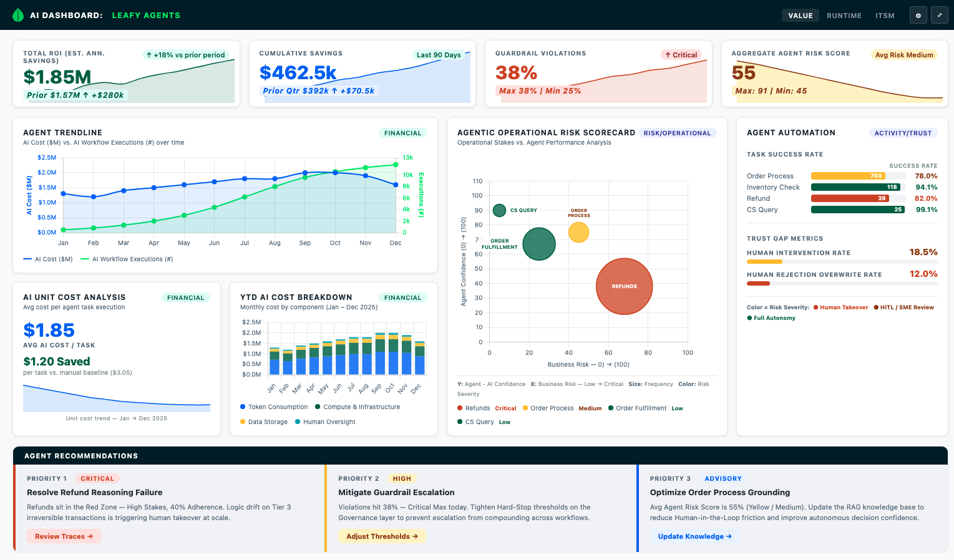Click the Prior $1.57M +$280k label
The height and width of the screenshot is (560, 954).
click(75, 95)
